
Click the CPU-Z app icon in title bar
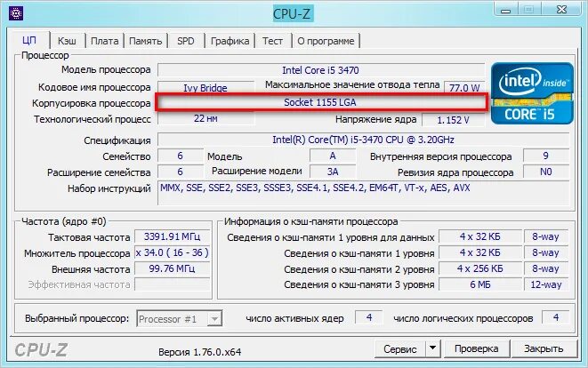click(x=16, y=13)
